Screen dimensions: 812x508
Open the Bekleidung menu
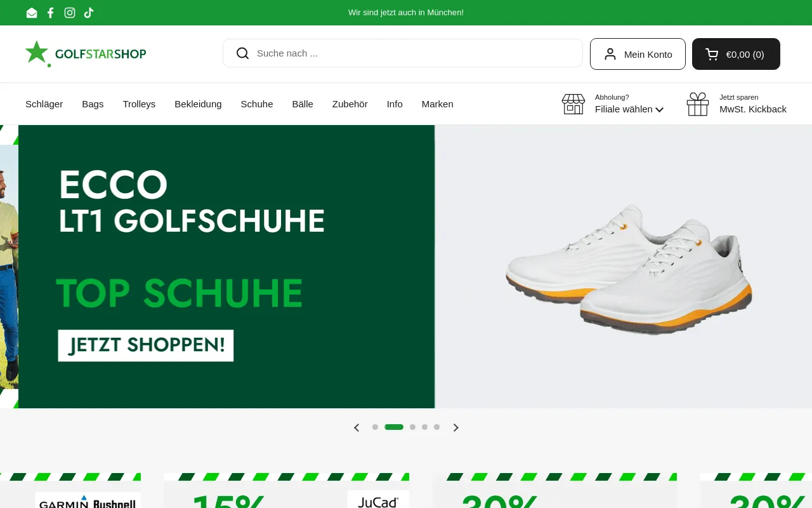(198, 104)
